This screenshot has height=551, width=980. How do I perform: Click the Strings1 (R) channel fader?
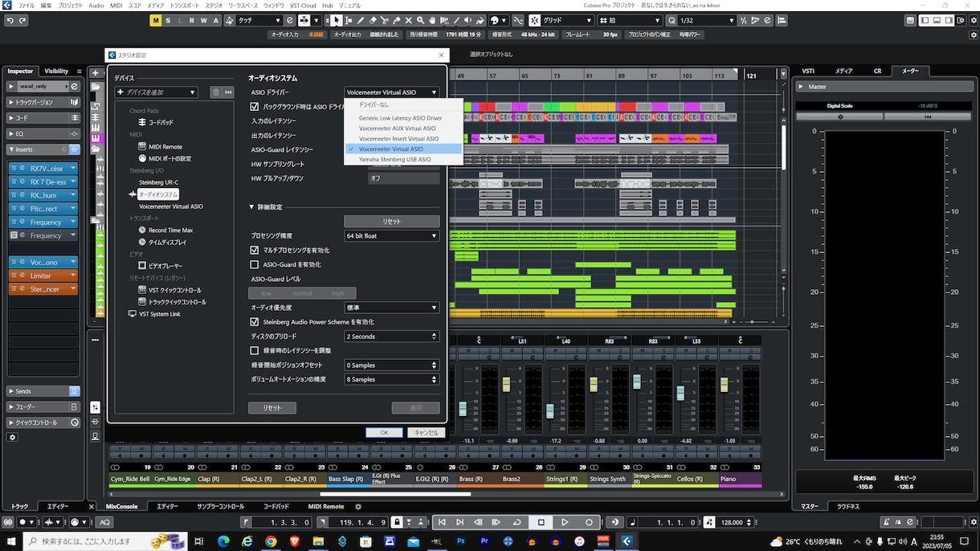point(549,410)
